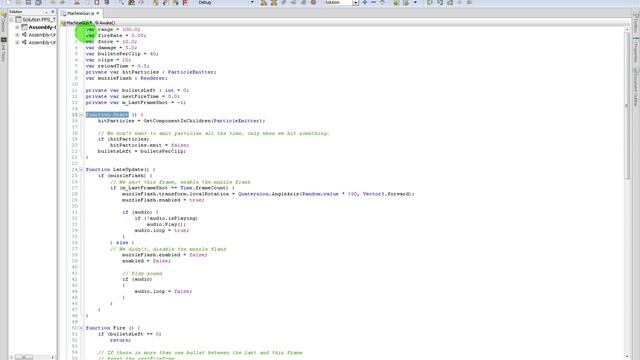Expand the bold Assembly project node
This screenshot has height=360, width=640.
click(17, 27)
